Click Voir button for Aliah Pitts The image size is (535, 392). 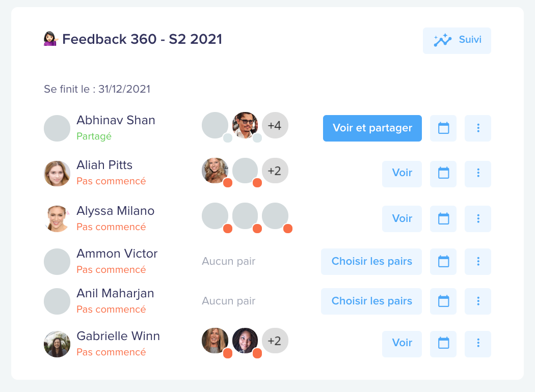[x=402, y=173]
